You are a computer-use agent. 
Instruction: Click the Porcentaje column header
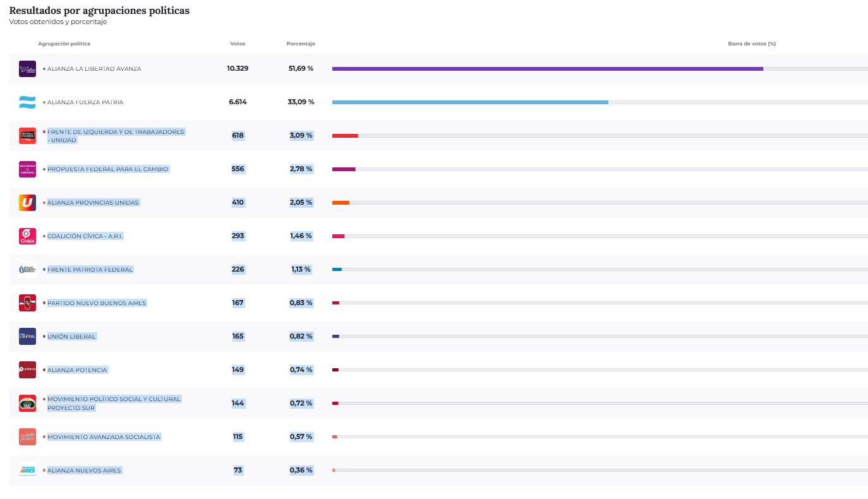tap(301, 44)
